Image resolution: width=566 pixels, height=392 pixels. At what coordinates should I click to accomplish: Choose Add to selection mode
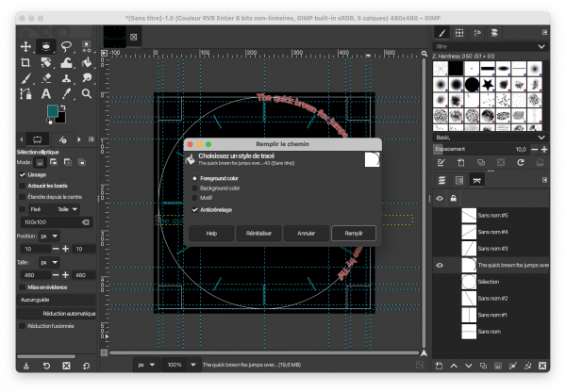pos(54,162)
